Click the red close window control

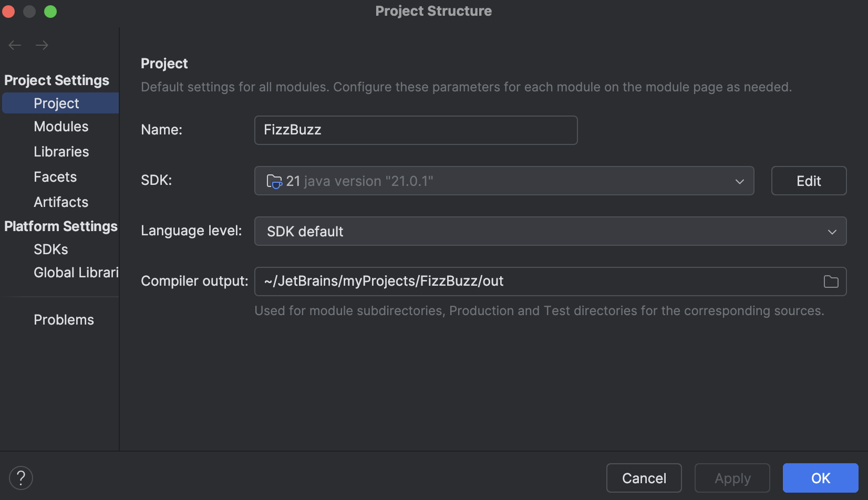[x=8, y=11]
